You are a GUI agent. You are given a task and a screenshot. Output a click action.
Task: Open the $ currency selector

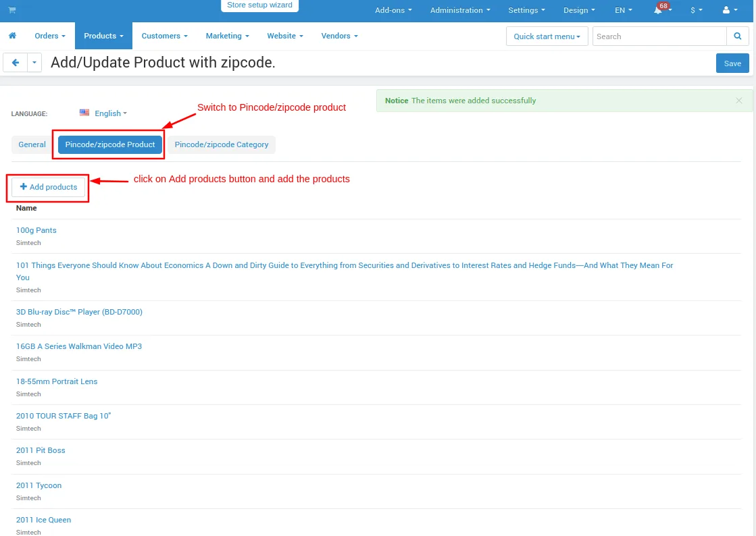(x=697, y=10)
